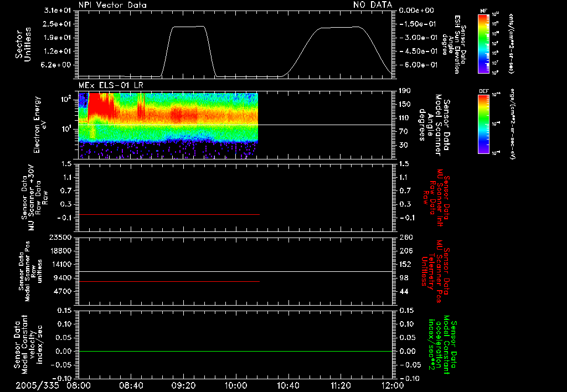Viewport: 567px width, 392px height.
Task: Click the 'MU Scanner +30V Raw Data' axis label
Action: click(x=35, y=198)
